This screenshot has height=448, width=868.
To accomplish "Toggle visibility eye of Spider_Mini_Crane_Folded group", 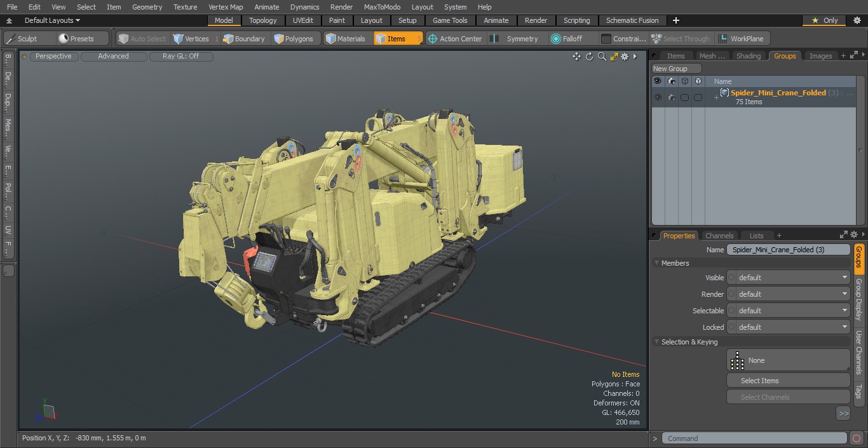I will click(658, 97).
